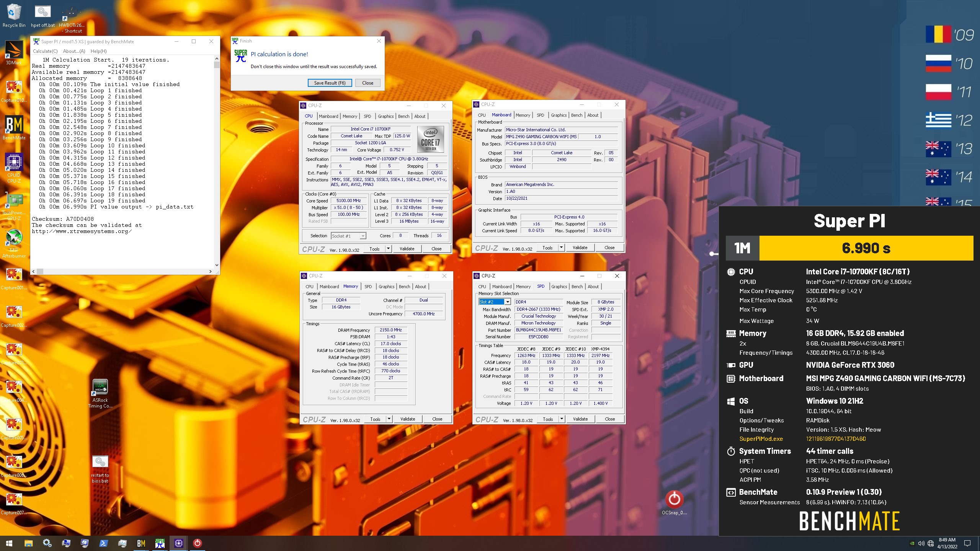The image size is (980, 551).
Task: Click the Windows Start button
Action: click(x=9, y=543)
